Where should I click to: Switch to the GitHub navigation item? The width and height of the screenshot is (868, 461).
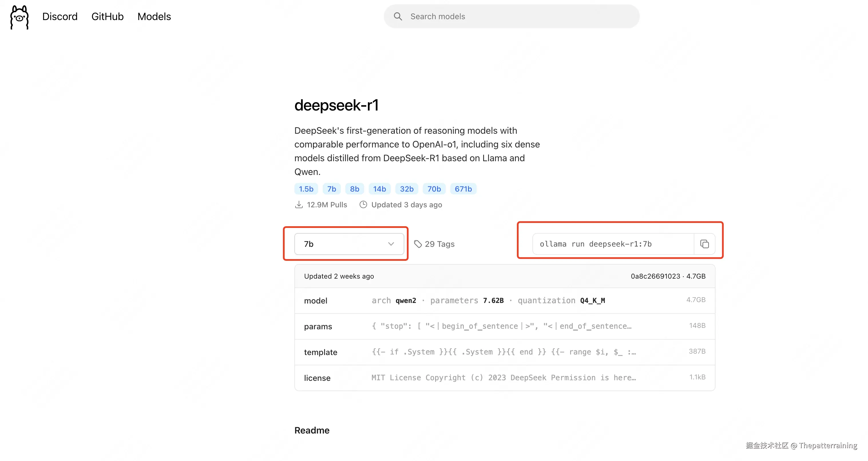pos(107,16)
